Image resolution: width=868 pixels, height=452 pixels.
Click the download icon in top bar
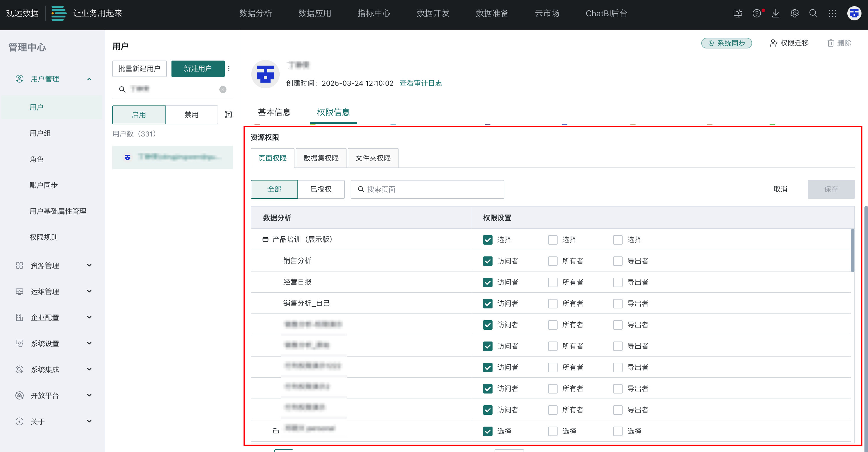click(776, 14)
